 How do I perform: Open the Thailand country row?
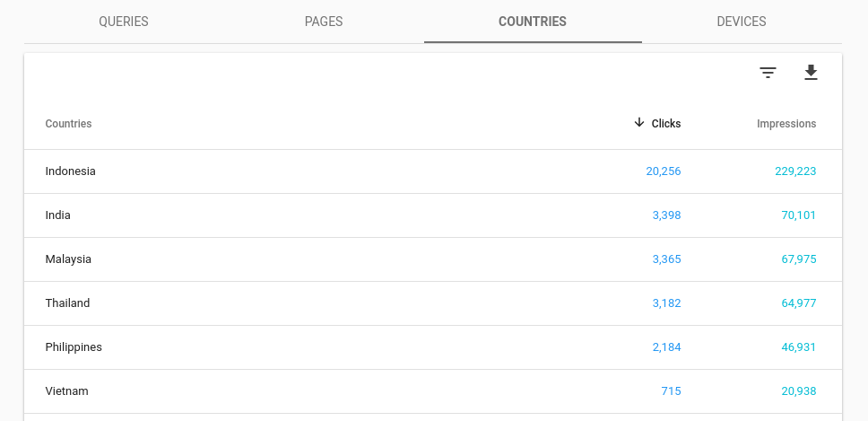coord(68,303)
